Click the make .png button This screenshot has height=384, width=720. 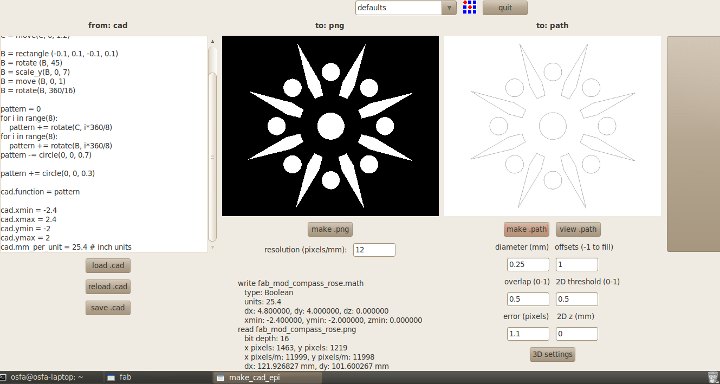click(330, 229)
